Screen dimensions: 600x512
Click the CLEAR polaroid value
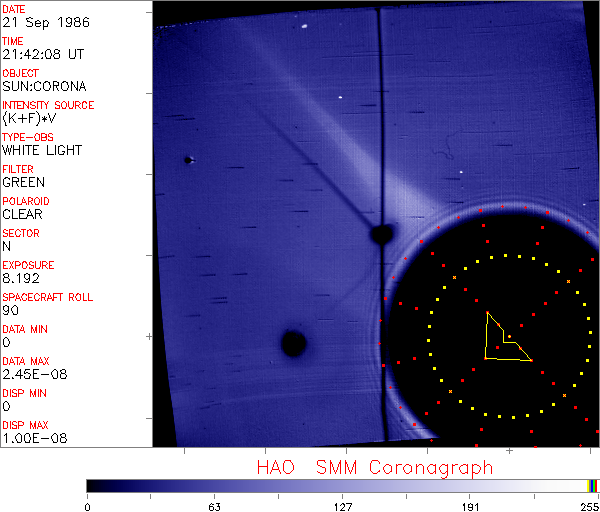[x=22, y=214]
